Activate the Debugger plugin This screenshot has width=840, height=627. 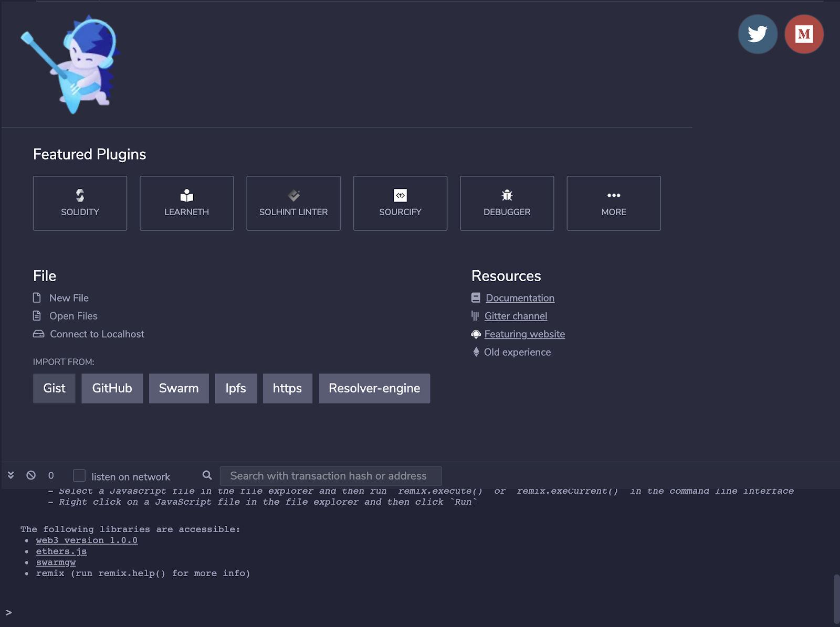507,203
